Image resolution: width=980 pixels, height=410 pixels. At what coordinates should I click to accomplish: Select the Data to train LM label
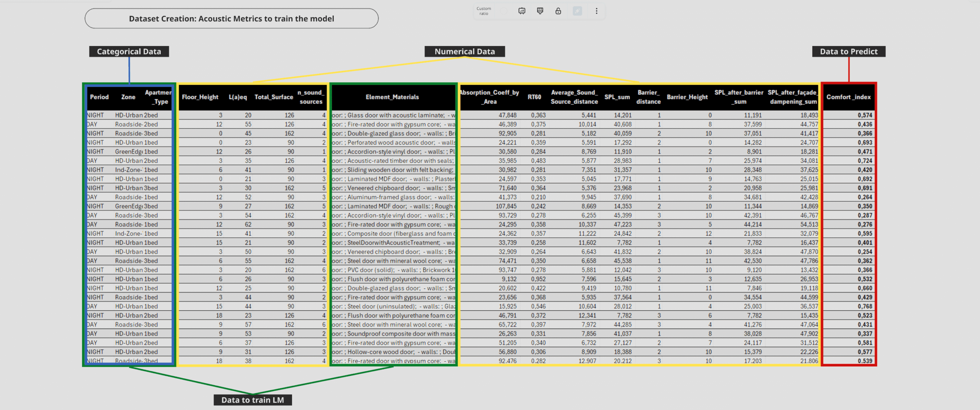(x=253, y=400)
